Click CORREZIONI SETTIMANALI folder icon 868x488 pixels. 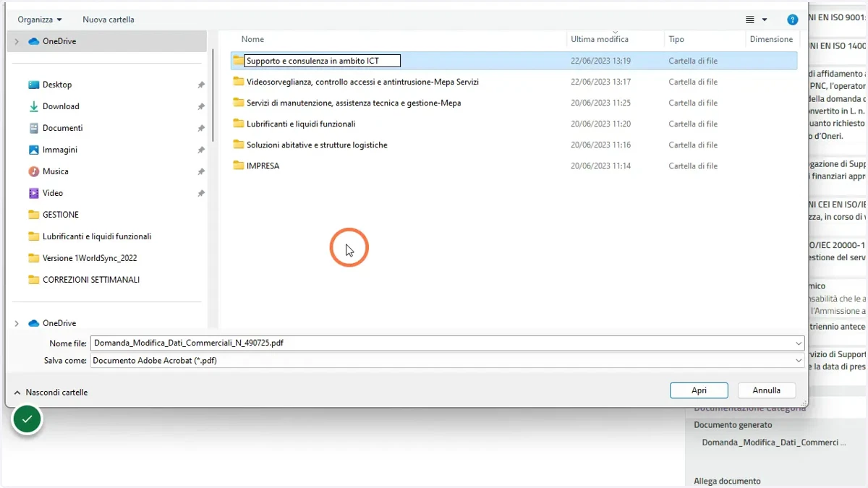[33, 280]
